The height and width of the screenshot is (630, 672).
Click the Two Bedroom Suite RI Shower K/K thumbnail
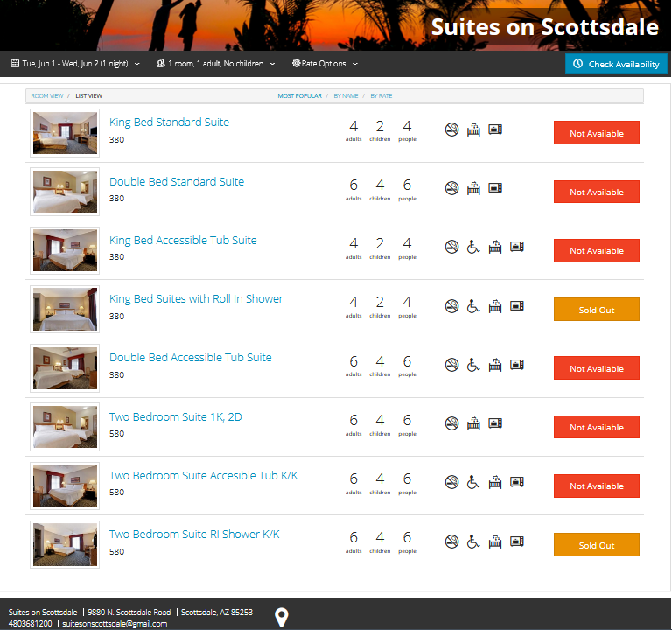pyautogui.click(x=65, y=545)
